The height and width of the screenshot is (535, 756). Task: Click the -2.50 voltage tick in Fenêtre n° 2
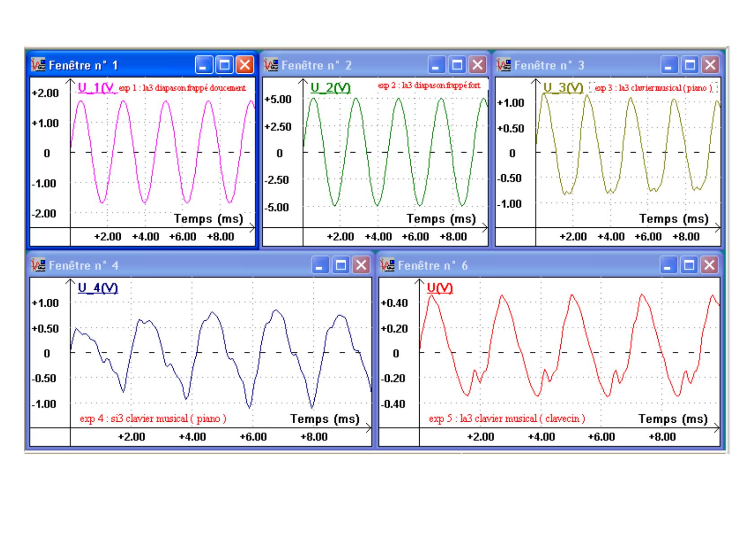(x=277, y=180)
